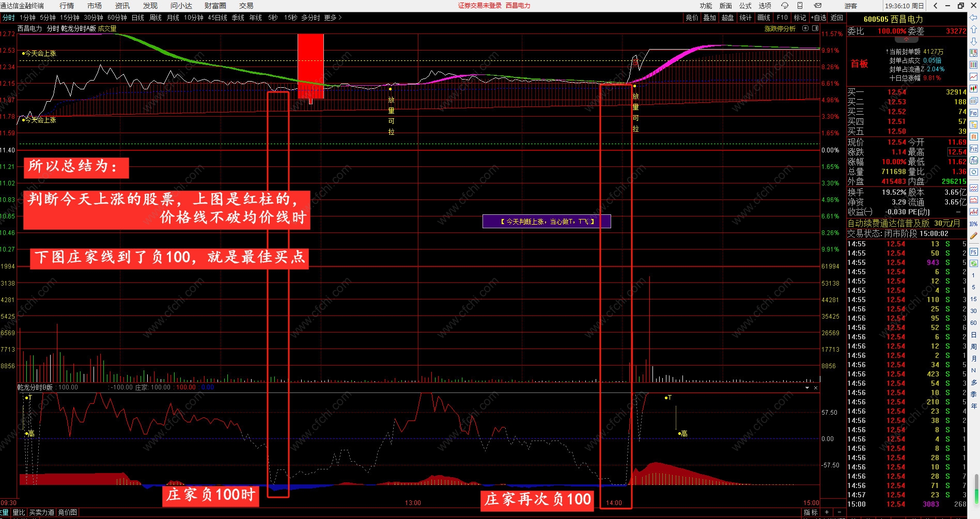Click the title bar back chevron icon

click(936, 6)
